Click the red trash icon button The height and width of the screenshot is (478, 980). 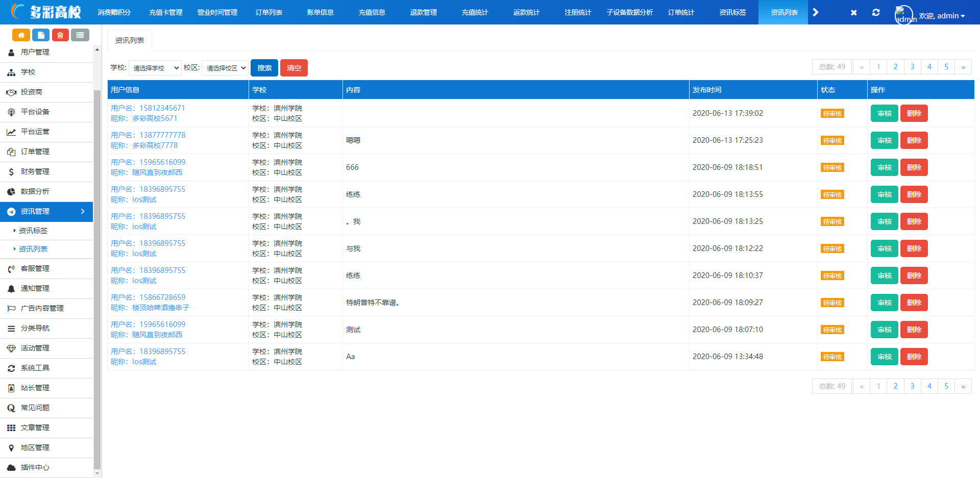point(60,35)
